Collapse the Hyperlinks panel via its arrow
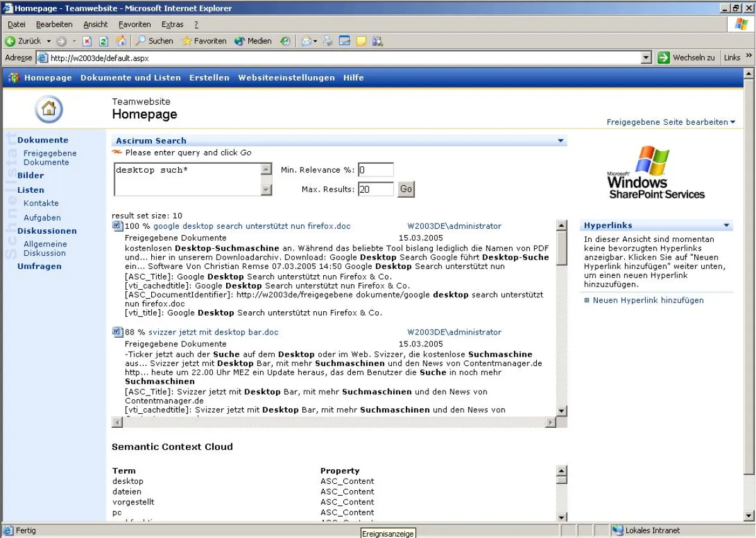This screenshot has width=756, height=538. click(x=727, y=225)
